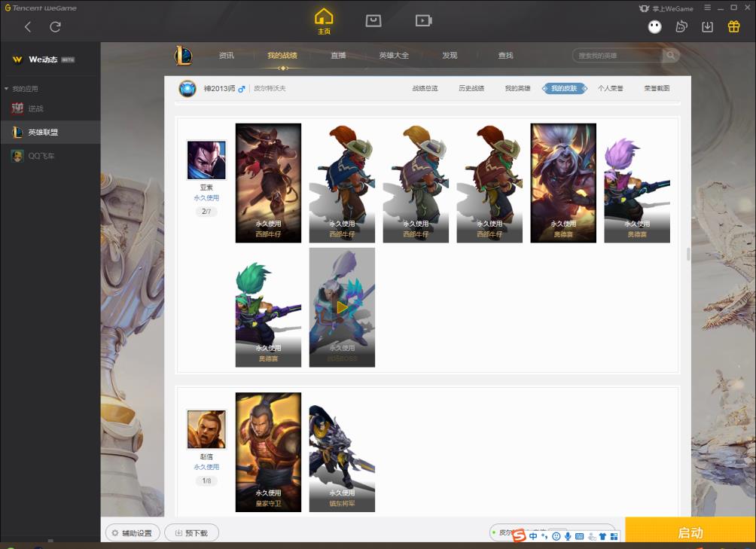The image size is (756, 549).
Task: Click the League of Legends logo
Action: point(183,56)
